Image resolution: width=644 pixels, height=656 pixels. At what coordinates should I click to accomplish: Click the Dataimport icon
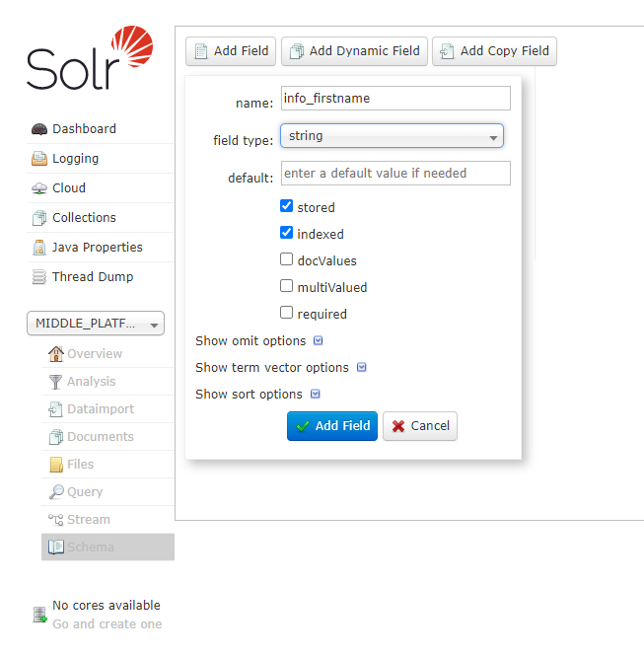coord(55,409)
